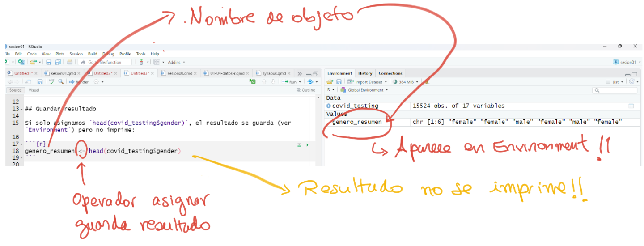Click the spell check ABC icon
Viewport: 644px width, 246px height.
click(x=51, y=82)
